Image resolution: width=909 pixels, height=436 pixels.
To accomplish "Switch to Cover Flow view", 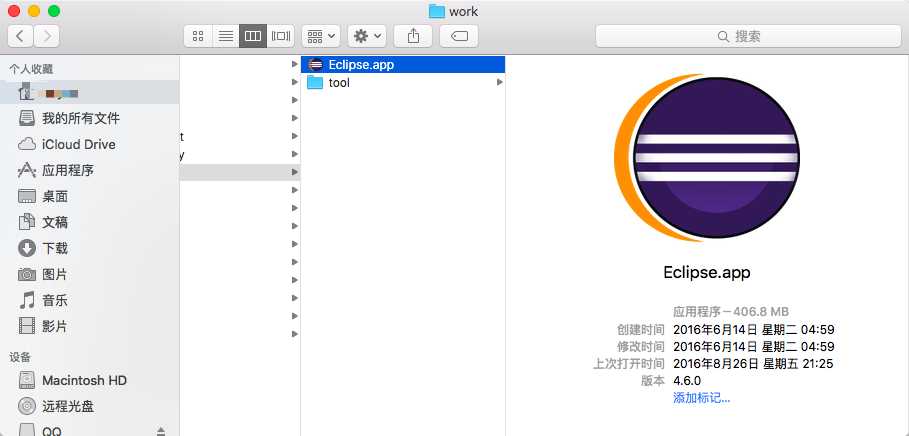I will (281, 36).
